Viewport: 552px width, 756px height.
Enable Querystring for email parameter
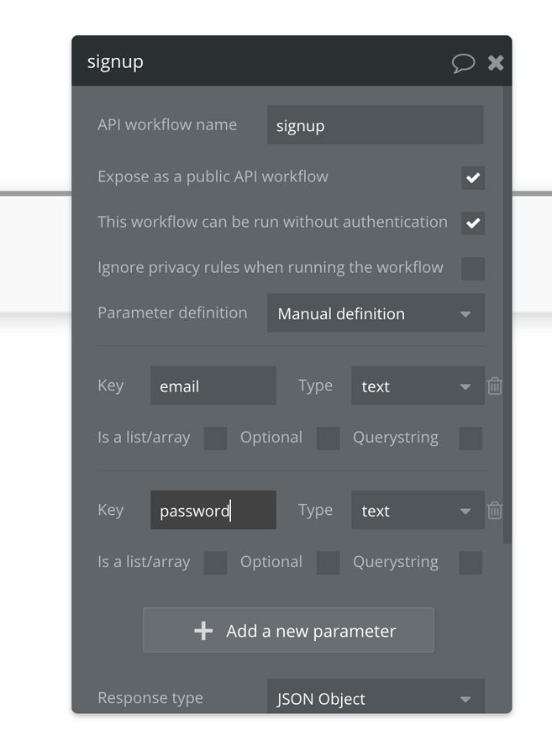point(471,438)
